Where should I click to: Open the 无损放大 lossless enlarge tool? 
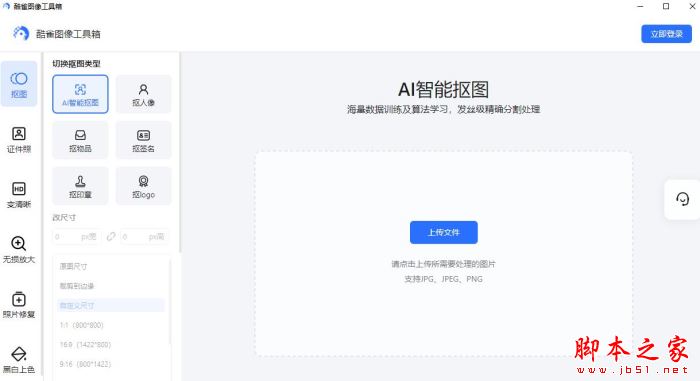[x=19, y=250]
